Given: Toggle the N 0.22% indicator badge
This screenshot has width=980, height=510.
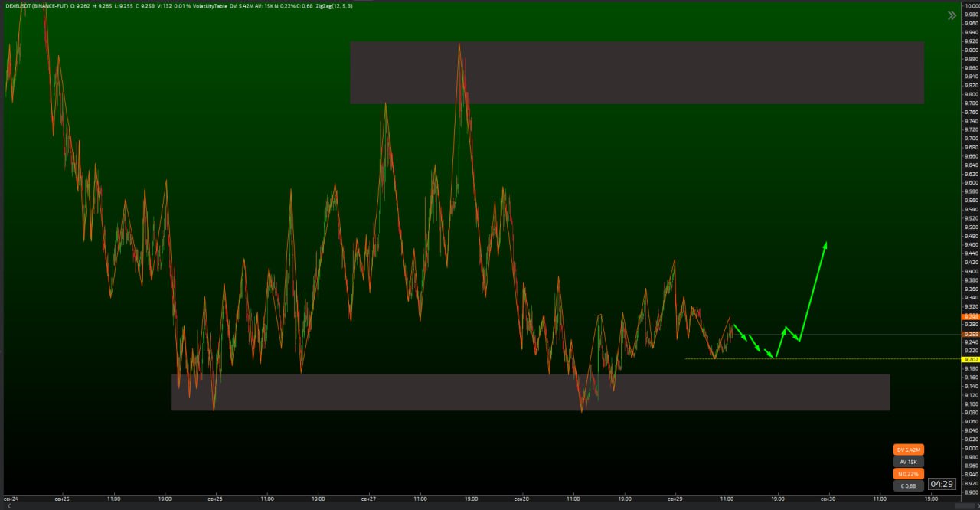Looking at the screenshot, I should coord(909,474).
